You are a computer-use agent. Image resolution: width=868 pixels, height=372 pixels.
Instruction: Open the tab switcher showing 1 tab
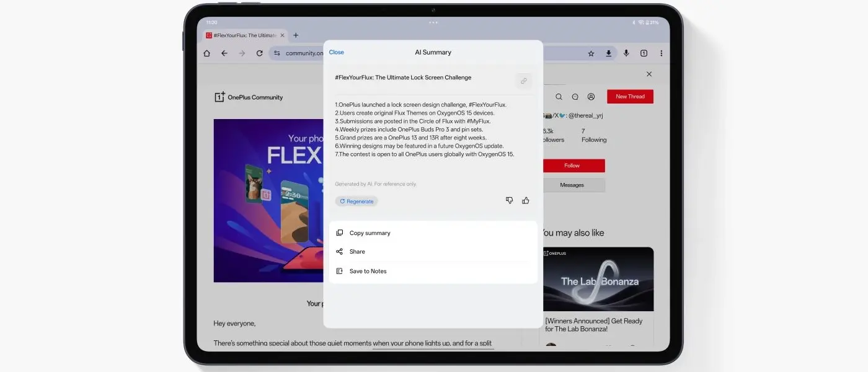[644, 53]
